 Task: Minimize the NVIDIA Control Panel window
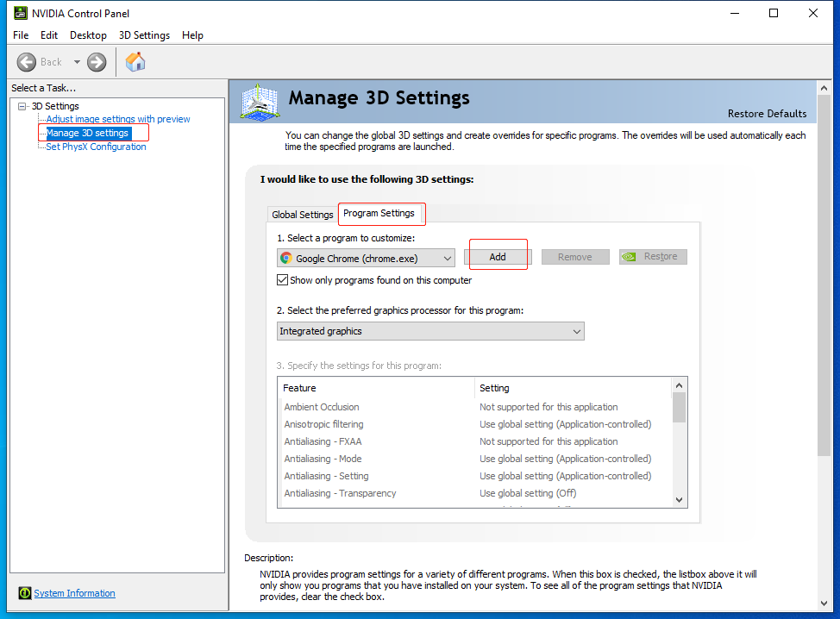coord(735,13)
